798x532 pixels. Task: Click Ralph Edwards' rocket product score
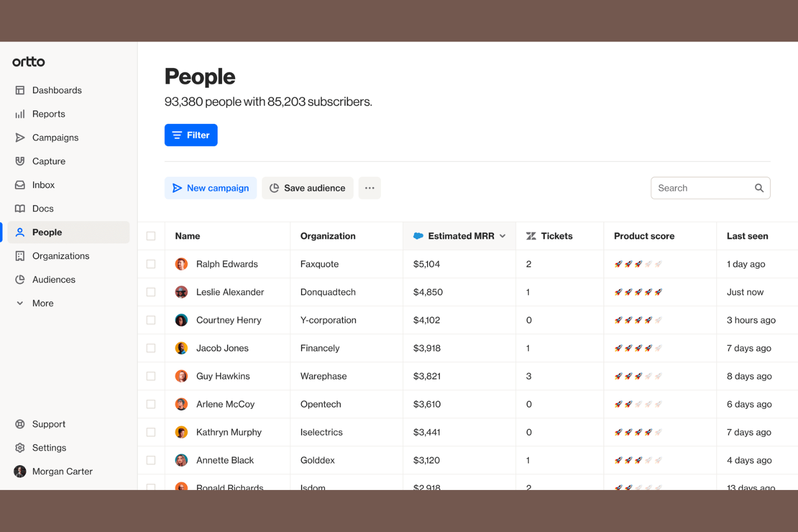(x=638, y=264)
